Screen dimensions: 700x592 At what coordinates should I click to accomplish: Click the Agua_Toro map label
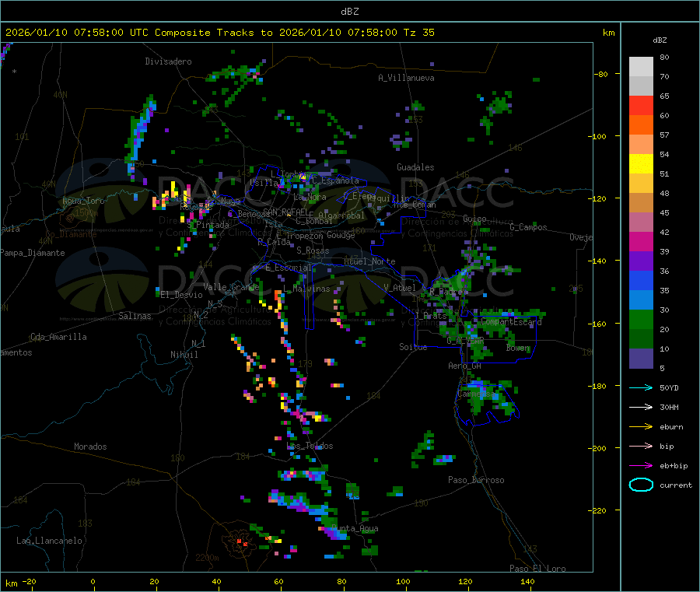83,201
